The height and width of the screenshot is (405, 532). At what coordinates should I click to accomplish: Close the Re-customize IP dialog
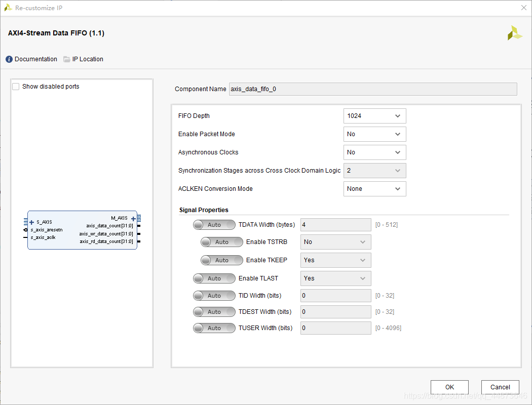pos(524,8)
